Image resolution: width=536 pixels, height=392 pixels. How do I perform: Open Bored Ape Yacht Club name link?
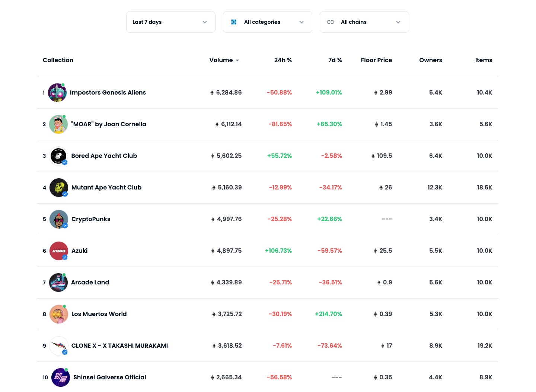104,156
